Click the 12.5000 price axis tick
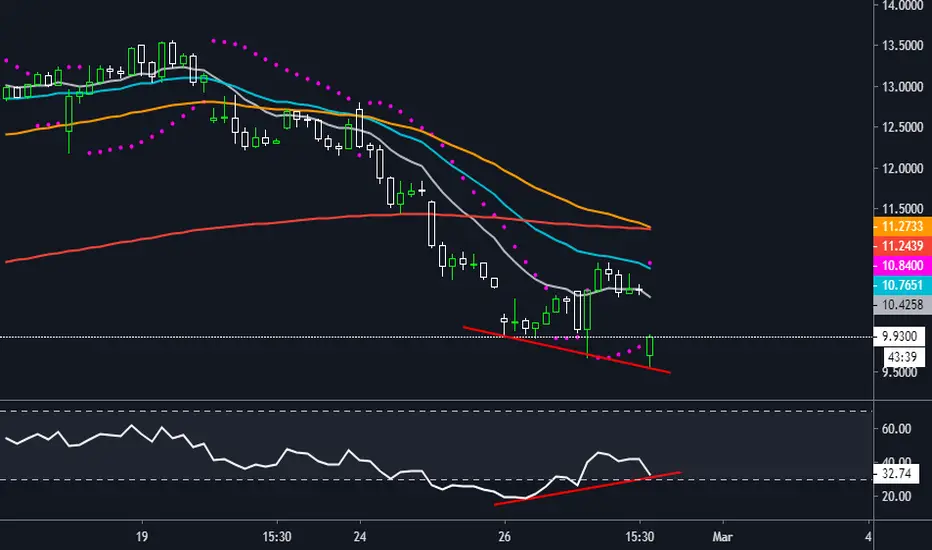Image resolution: width=932 pixels, height=550 pixels. 902,127
